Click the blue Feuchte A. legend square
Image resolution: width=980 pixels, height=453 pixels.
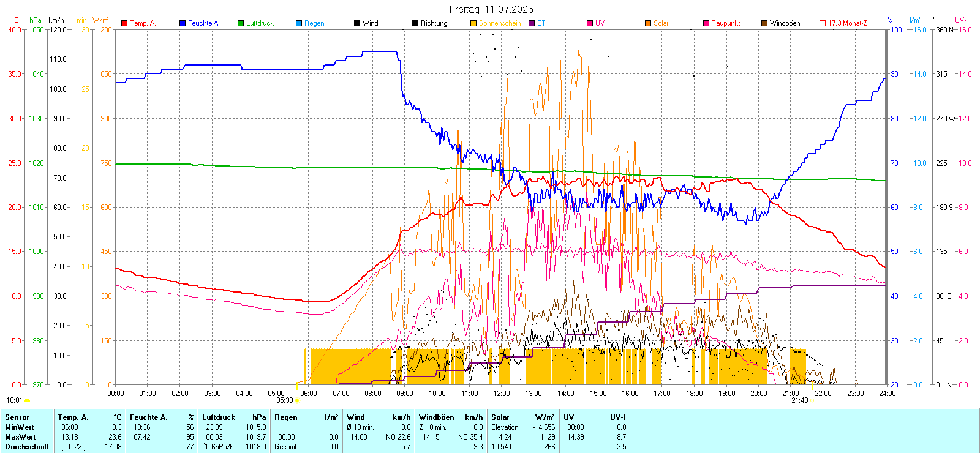[183, 23]
